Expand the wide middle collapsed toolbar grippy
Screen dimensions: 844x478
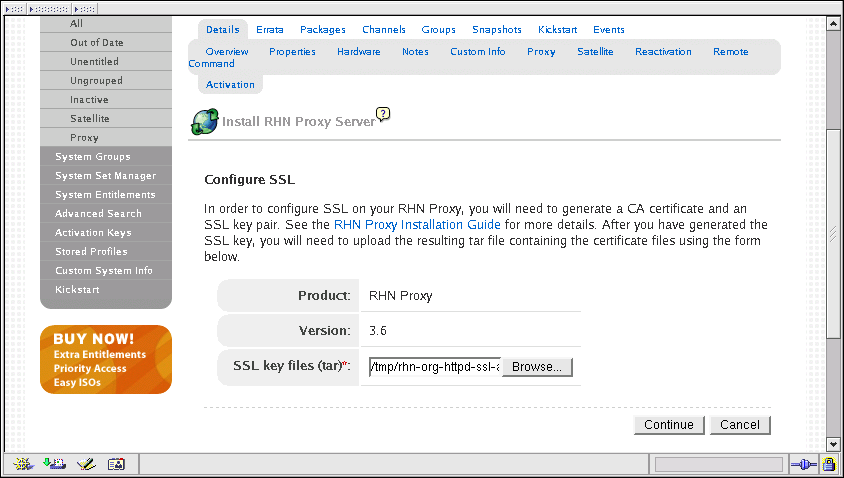[x=48, y=9]
